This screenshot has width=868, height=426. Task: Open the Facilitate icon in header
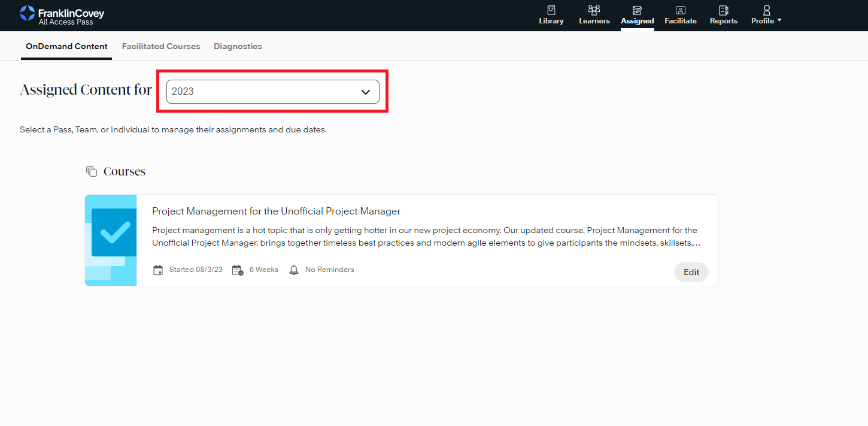coord(680,10)
